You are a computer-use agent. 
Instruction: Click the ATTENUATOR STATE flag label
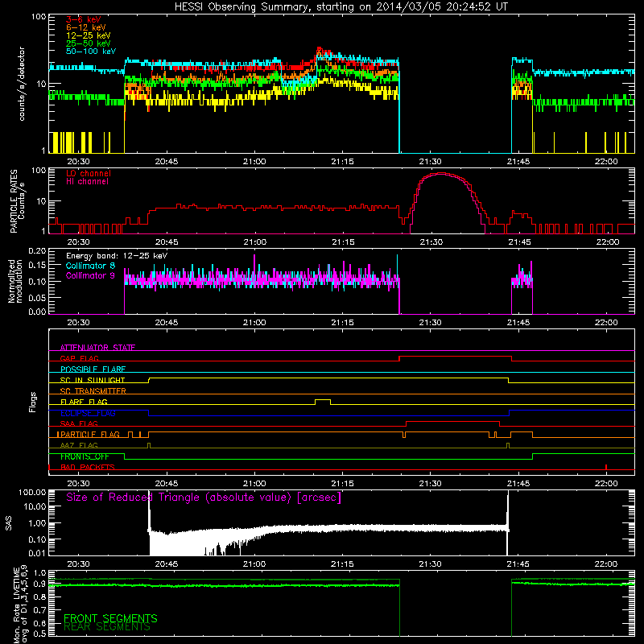tap(97, 348)
